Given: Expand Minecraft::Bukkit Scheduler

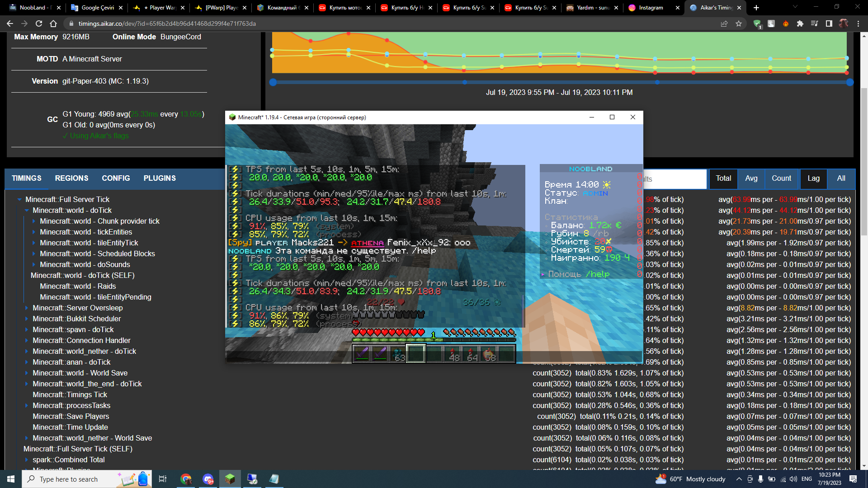Looking at the screenshot, I should pyautogui.click(x=27, y=319).
